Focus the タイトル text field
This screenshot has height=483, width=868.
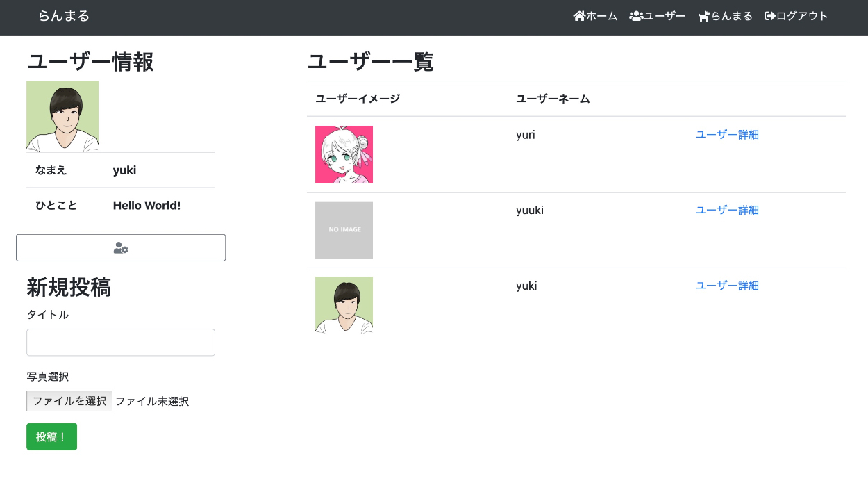coord(121,343)
